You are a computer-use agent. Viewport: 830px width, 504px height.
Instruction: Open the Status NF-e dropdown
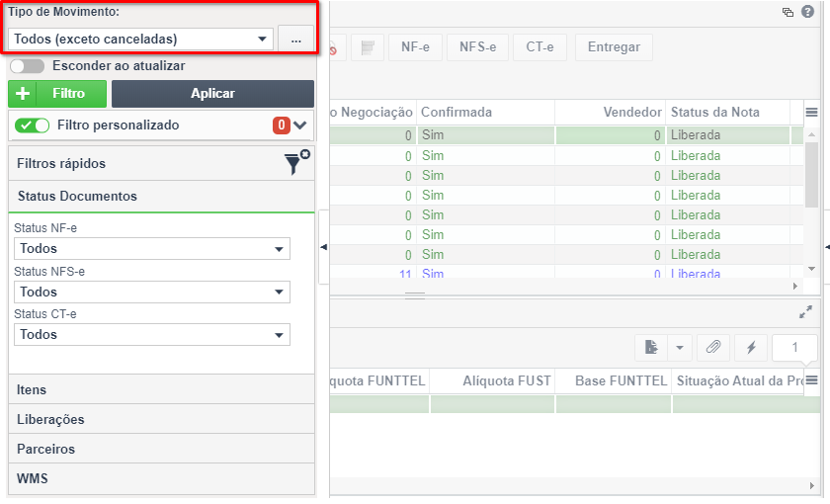pyautogui.click(x=152, y=249)
